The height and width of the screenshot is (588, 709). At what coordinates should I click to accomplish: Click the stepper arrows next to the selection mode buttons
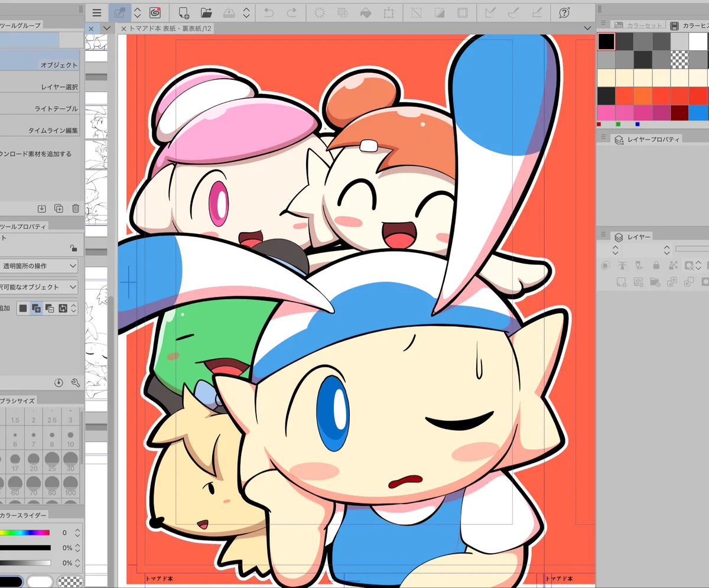point(73,308)
